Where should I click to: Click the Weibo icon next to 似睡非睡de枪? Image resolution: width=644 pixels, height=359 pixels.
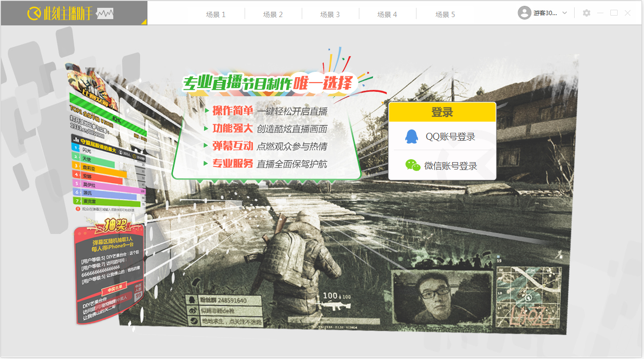(192, 311)
